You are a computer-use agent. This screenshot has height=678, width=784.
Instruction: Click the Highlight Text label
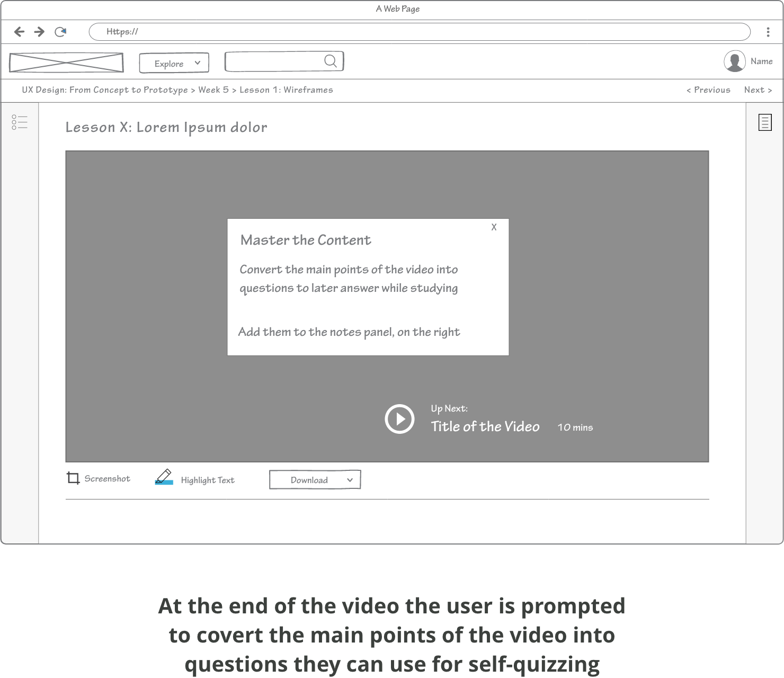(208, 480)
